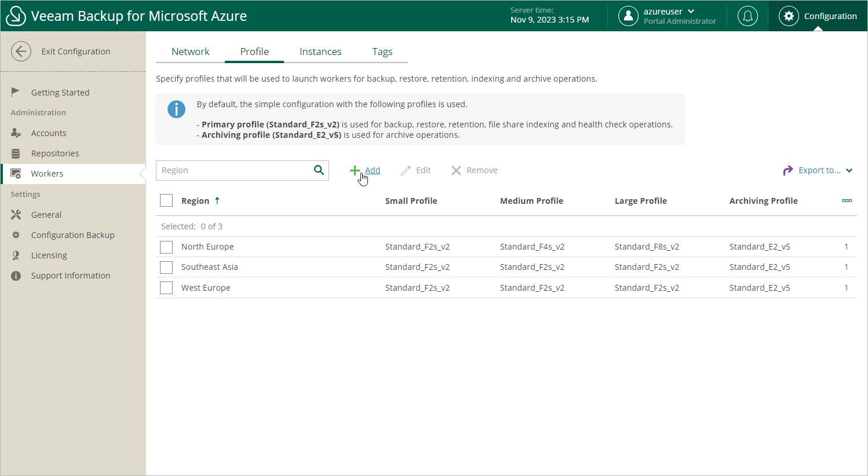Viewport: 868px width, 476px height.
Task: Sort by Large Profile column header
Action: click(641, 201)
